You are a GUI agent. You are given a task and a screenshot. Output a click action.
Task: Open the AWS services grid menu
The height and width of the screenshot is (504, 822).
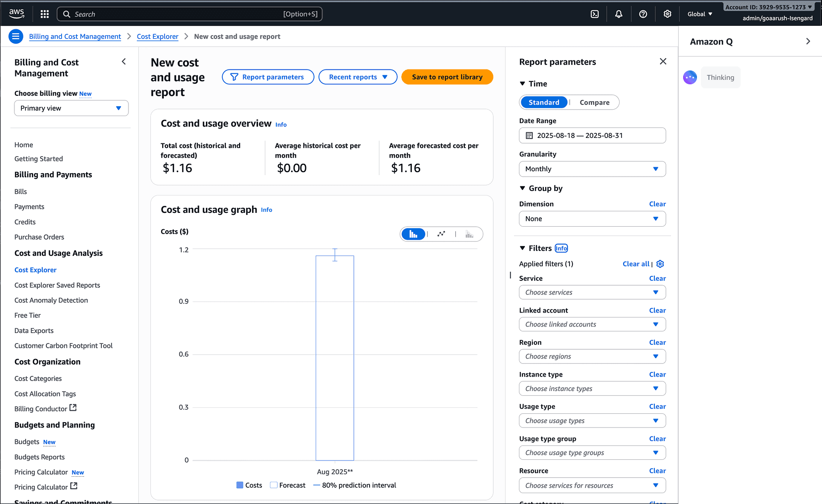45,14
